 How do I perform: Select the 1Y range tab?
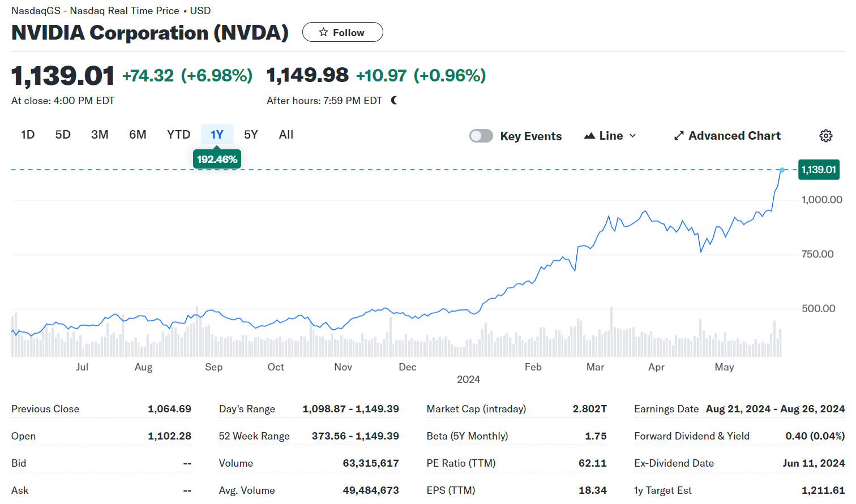(x=217, y=135)
